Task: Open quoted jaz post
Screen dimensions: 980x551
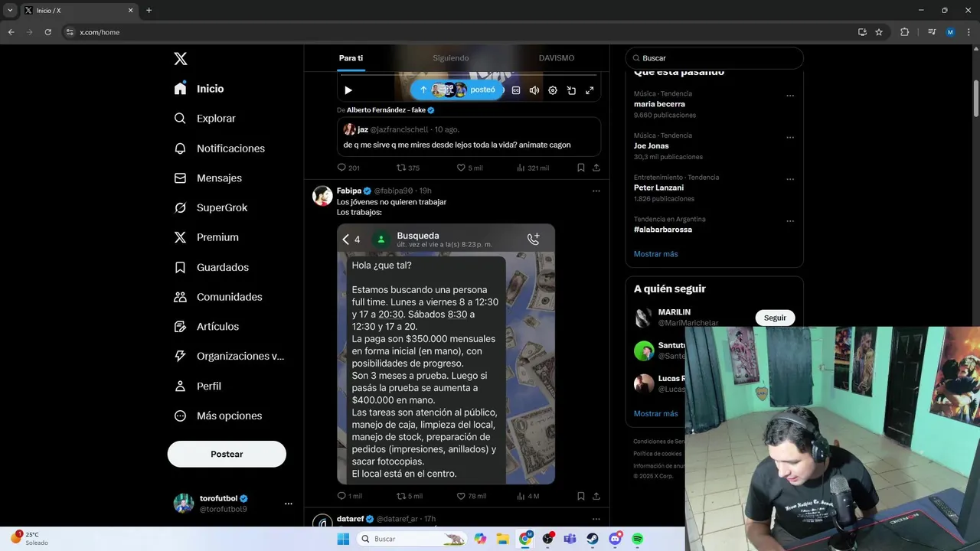Action: click(x=469, y=136)
